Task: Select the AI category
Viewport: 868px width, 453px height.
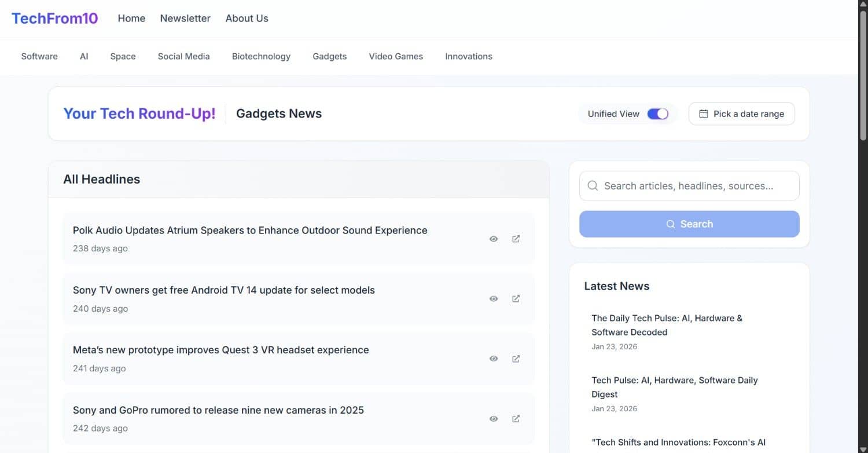Action: 84,56
